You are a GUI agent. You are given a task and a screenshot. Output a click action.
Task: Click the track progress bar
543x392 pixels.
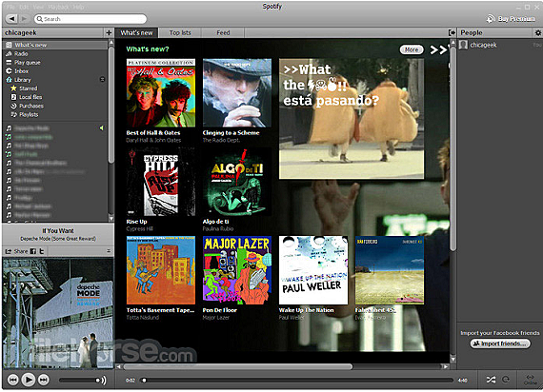(x=297, y=381)
